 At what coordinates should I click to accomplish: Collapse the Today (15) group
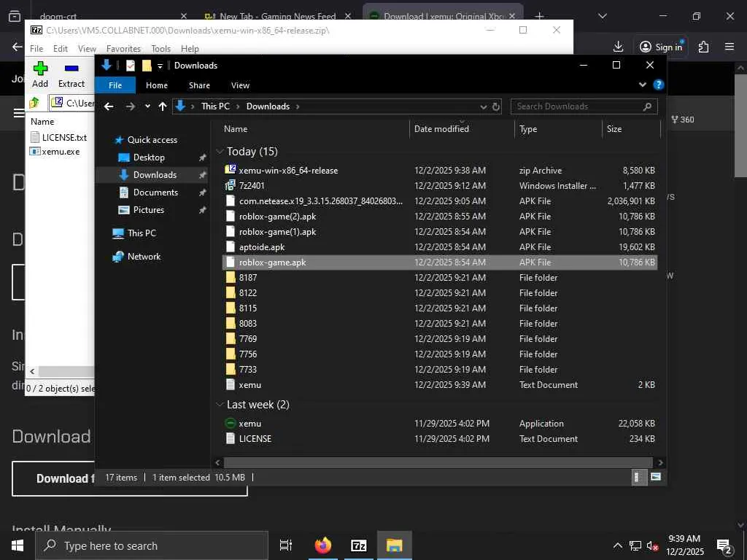pos(220,152)
